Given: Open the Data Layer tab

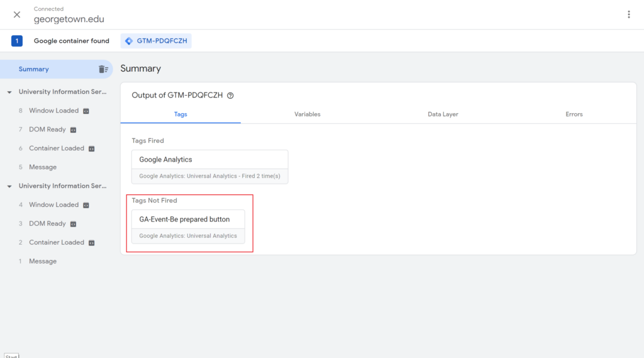Looking at the screenshot, I should [x=443, y=115].
